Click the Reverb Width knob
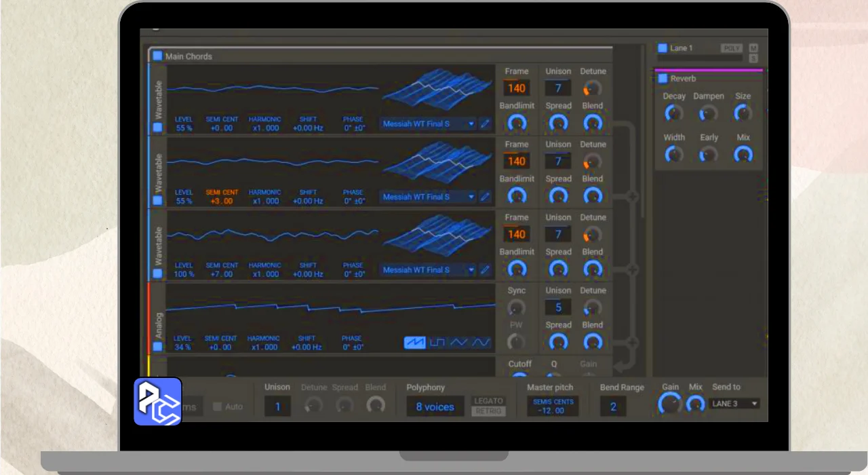The image size is (868, 475). (673, 155)
